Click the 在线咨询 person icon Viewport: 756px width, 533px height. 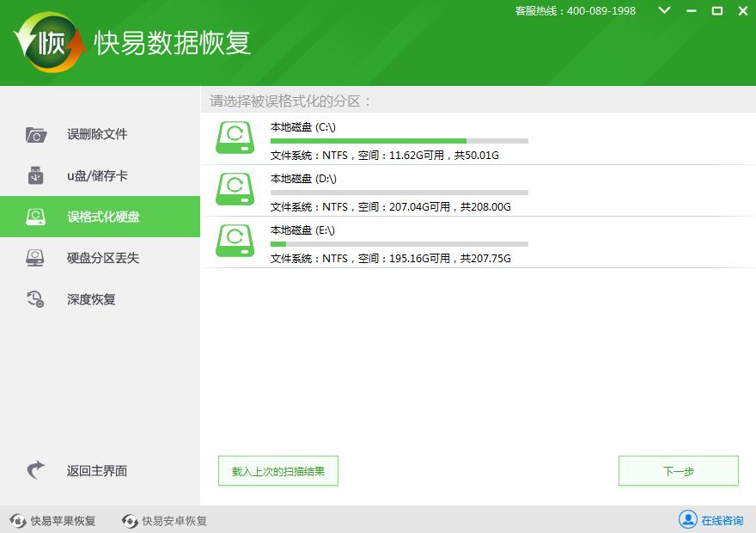[687, 520]
